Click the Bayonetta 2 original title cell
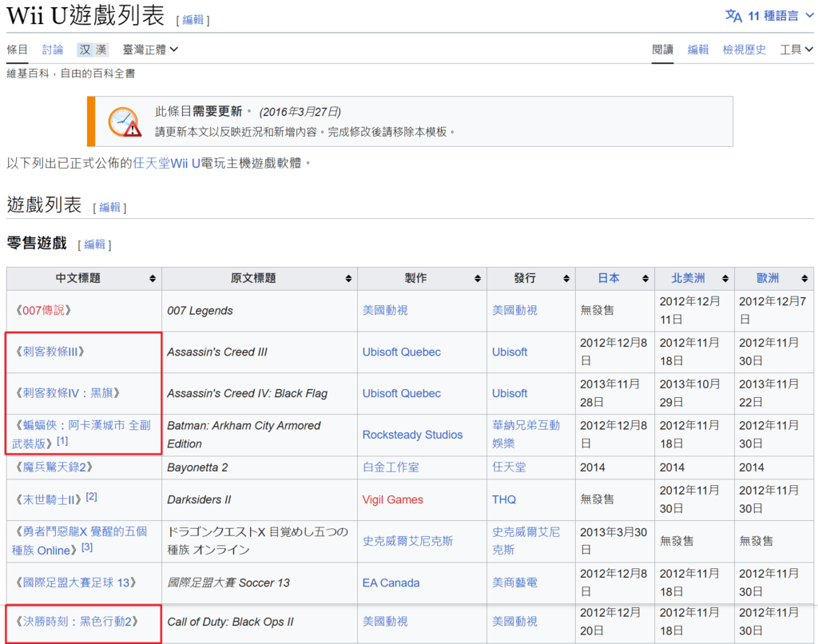 (260, 467)
